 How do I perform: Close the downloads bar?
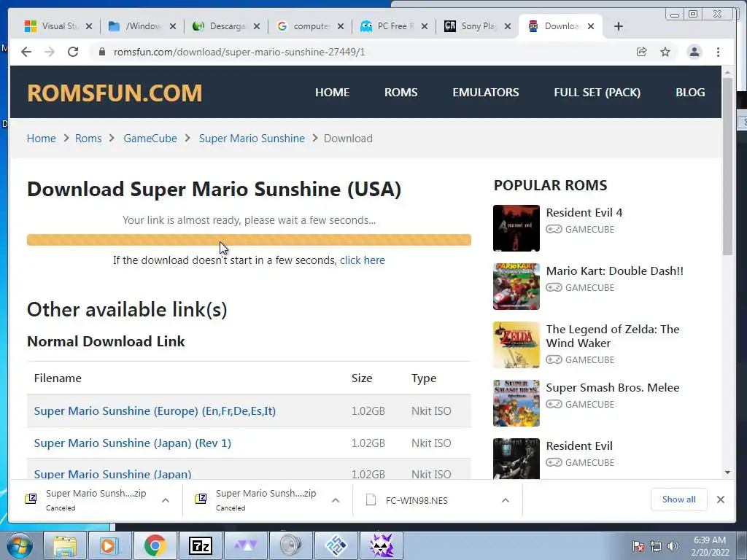(720, 499)
